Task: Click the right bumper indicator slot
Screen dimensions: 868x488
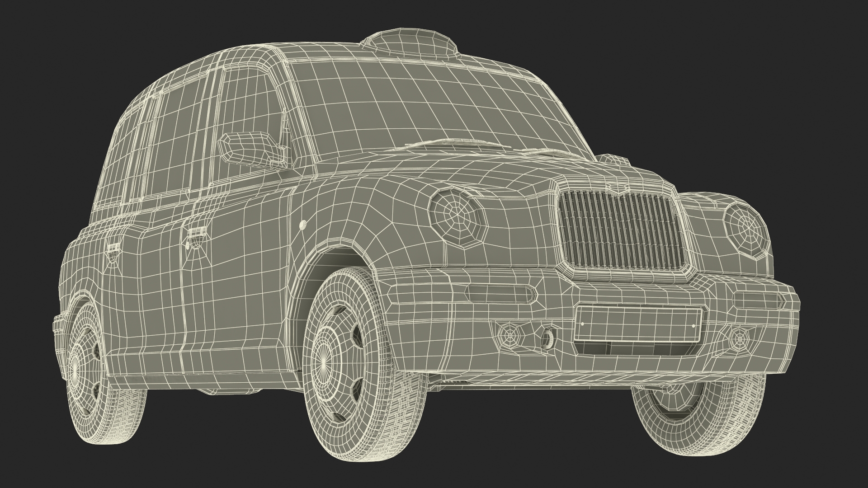Action: 759,300
